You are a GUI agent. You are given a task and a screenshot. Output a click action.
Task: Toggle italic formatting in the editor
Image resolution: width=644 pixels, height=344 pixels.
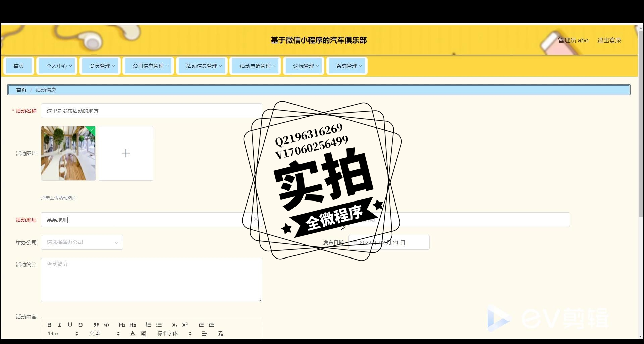60,325
